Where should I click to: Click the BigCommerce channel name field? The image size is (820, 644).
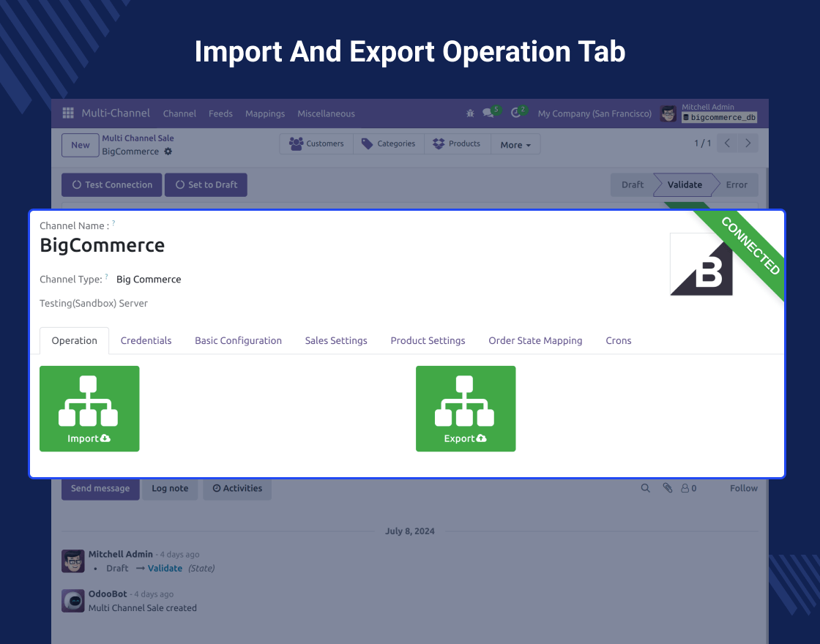(x=102, y=245)
